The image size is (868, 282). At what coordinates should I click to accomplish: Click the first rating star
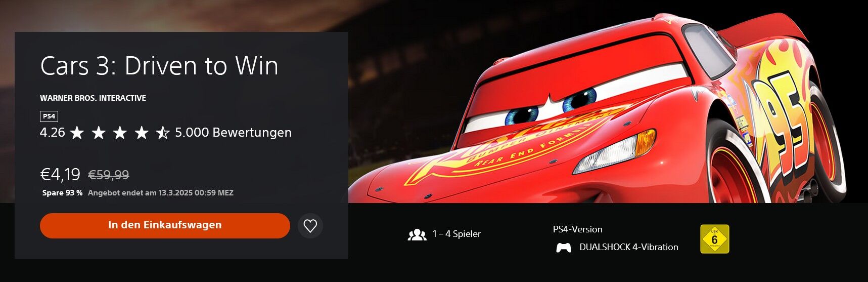77,133
